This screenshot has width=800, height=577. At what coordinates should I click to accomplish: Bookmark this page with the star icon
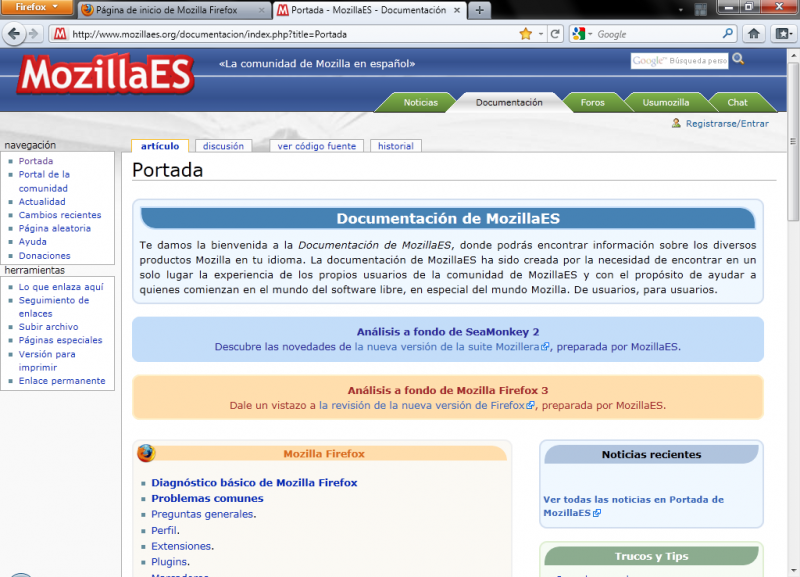point(525,34)
